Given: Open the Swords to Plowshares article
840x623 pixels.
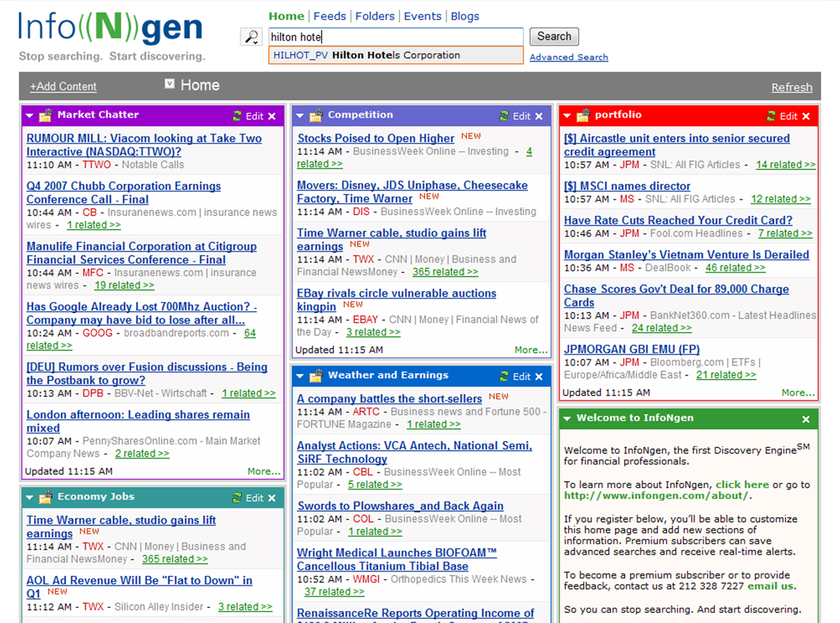Looking at the screenshot, I should [x=400, y=506].
